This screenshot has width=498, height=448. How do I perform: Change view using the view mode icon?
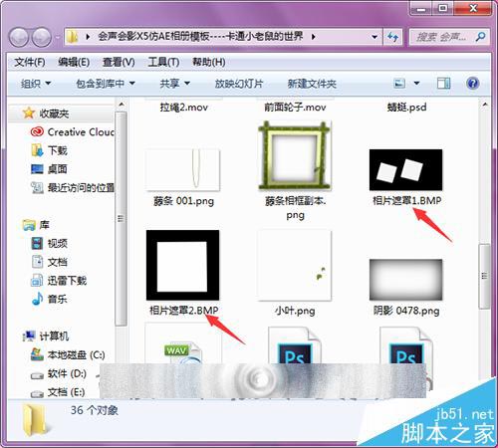[x=399, y=83]
